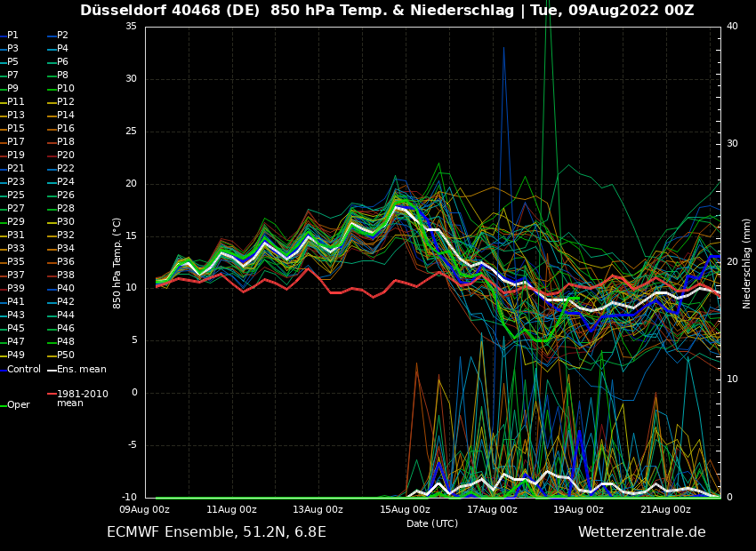The image size is (756, 551).
Task: Click the Date (UTC) axis label
Action: click(432, 524)
